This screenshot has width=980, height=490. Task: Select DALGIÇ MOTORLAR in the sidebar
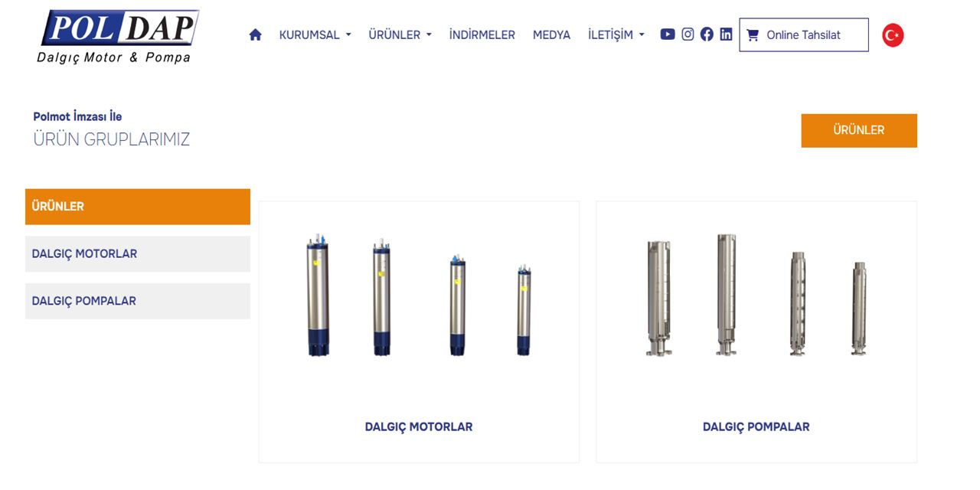click(x=138, y=254)
